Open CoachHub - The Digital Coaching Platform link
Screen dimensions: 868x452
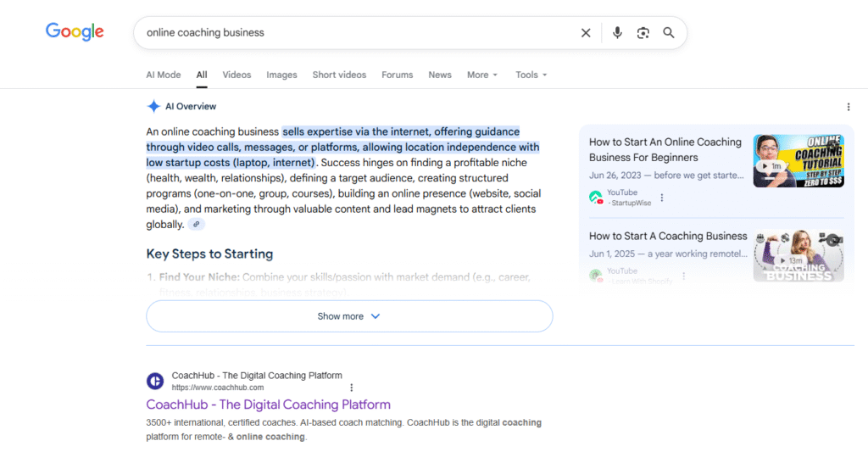268,405
